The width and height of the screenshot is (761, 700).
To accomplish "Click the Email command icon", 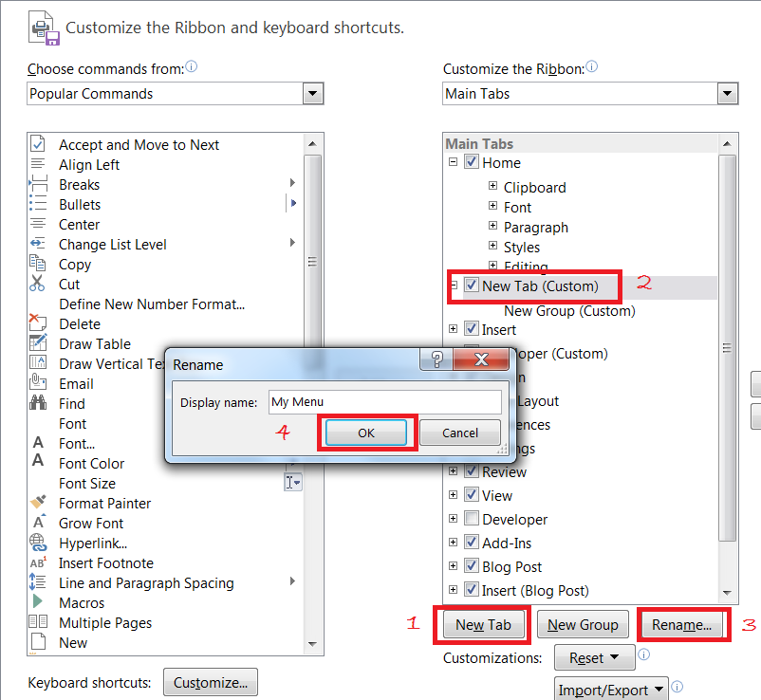I will [x=38, y=383].
